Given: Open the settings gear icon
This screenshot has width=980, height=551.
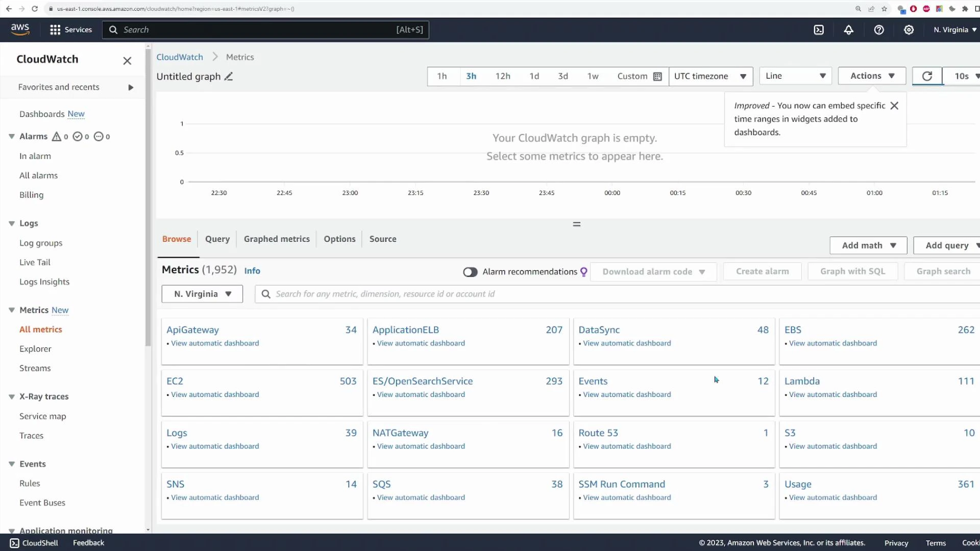Looking at the screenshot, I should pos(910,30).
